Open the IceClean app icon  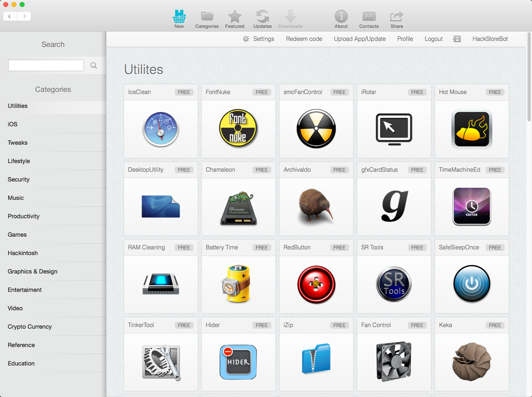(161, 129)
